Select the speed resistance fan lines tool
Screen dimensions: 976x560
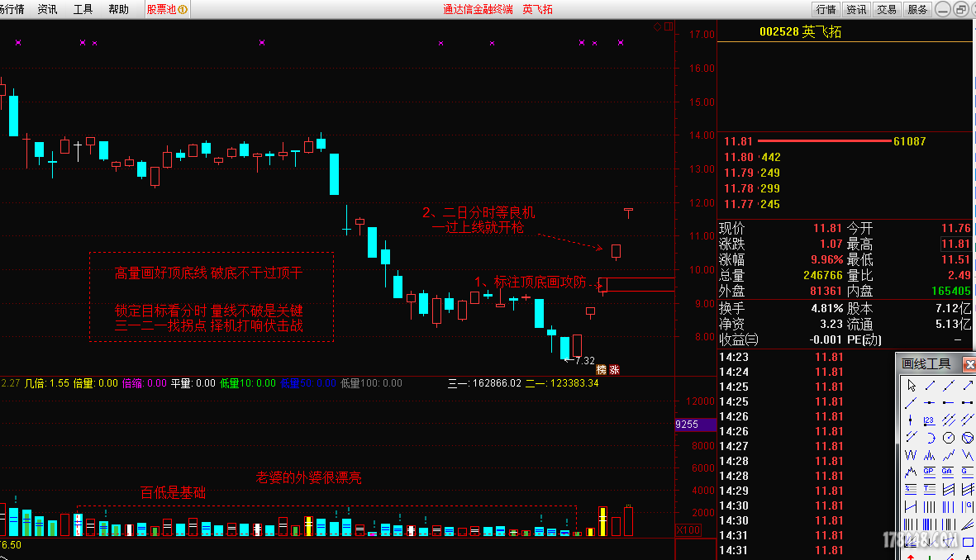(x=968, y=524)
